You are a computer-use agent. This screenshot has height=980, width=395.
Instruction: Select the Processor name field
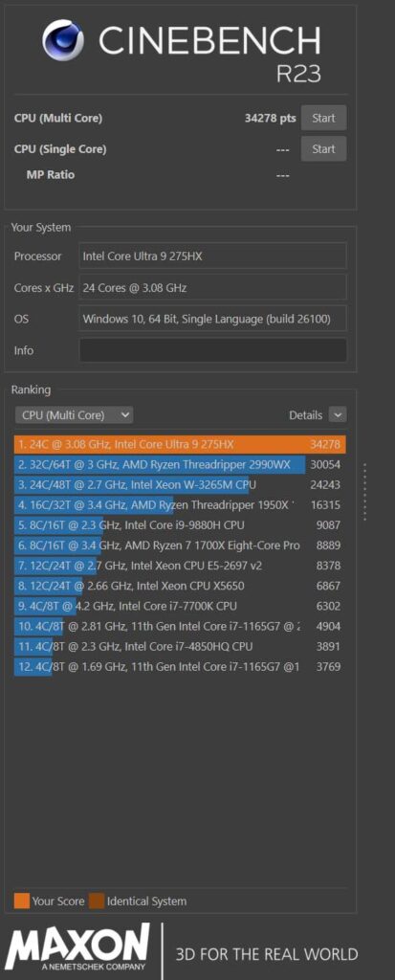(x=213, y=256)
